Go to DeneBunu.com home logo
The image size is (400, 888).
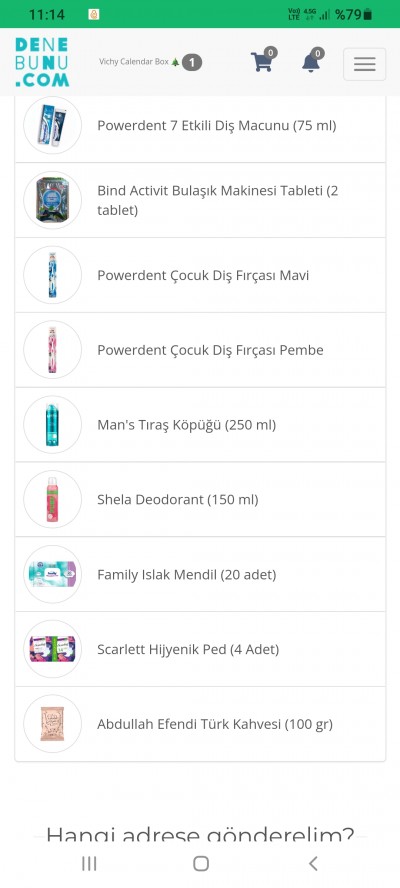(42, 62)
